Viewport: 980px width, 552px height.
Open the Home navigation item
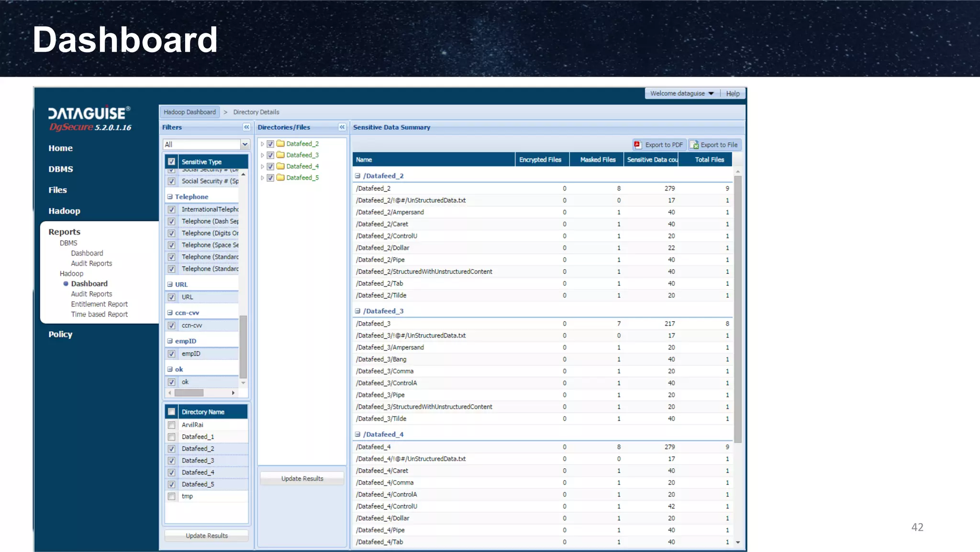tap(60, 148)
